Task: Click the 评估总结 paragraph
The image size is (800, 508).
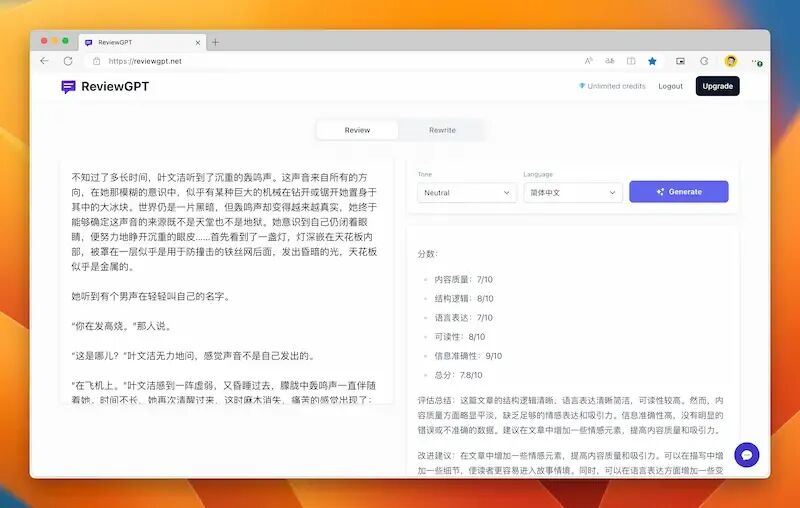Action: 570,415
